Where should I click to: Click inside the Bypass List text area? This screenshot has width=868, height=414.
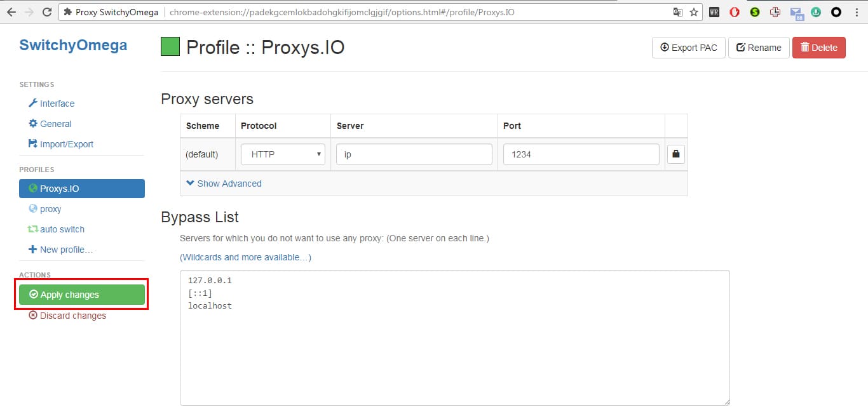tap(455, 338)
